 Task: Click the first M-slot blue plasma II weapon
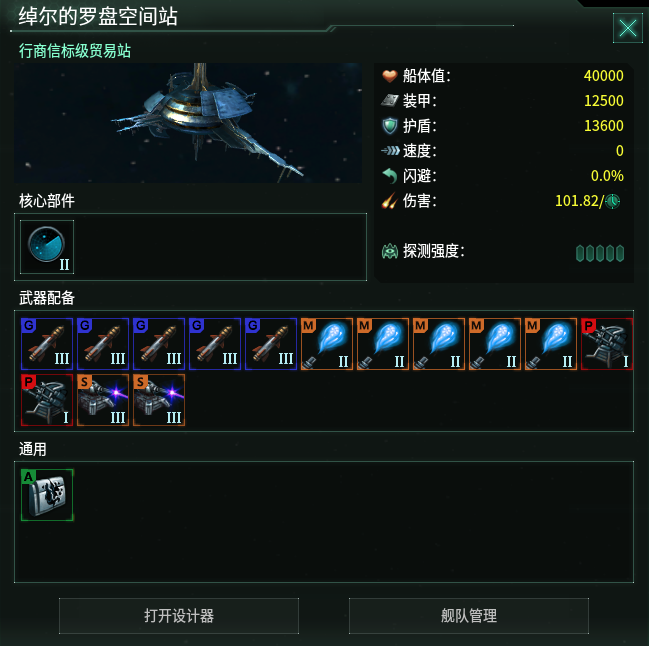coord(327,344)
